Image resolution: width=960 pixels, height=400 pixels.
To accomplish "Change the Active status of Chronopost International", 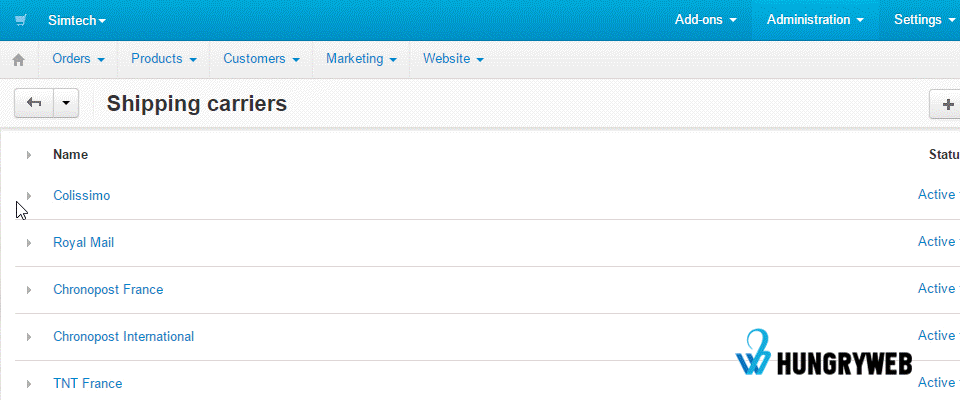I will click(x=938, y=336).
